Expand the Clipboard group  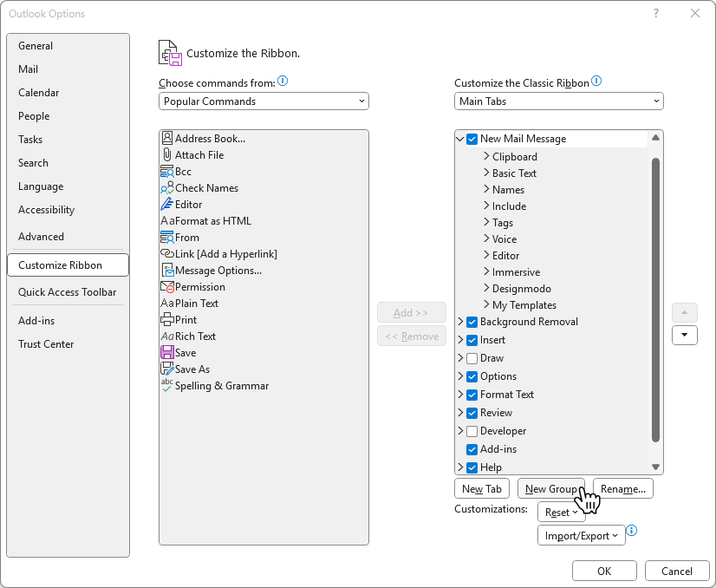pyautogui.click(x=486, y=156)
